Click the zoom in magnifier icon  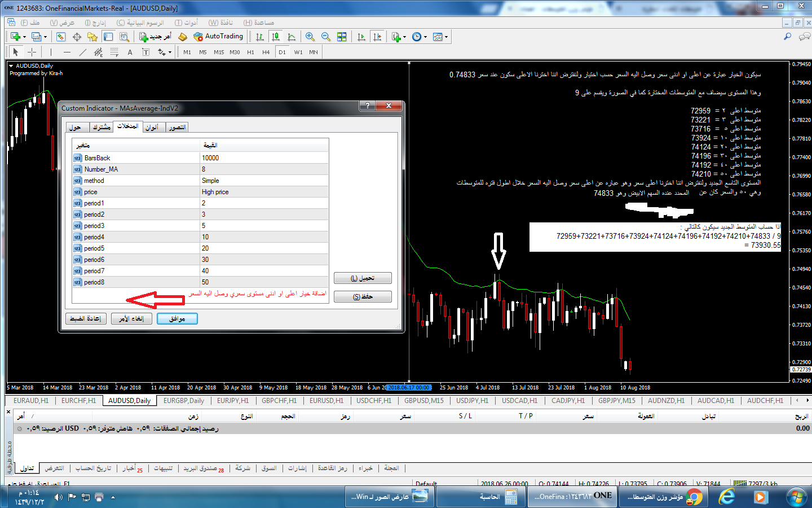310,37
